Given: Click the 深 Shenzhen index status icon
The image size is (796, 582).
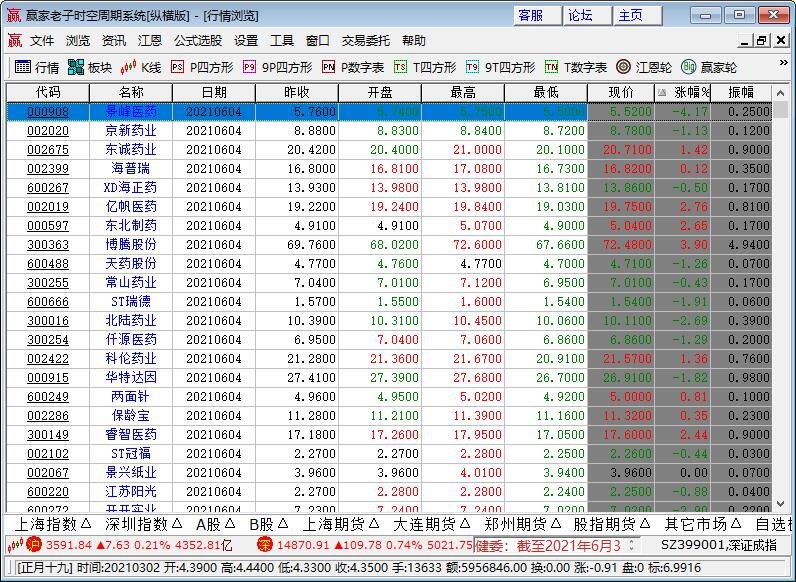Looking at the screenshot, I should [264, 545].
